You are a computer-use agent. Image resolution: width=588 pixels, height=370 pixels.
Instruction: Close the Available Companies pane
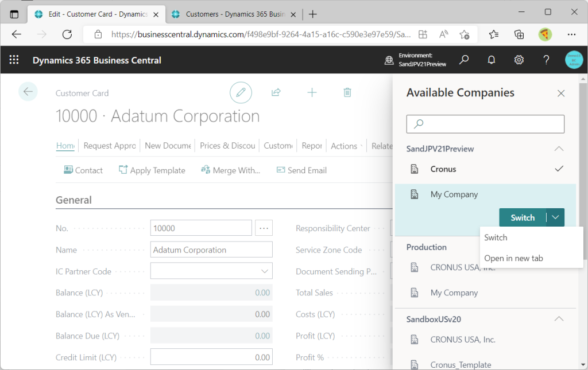[x=561, y=94]
